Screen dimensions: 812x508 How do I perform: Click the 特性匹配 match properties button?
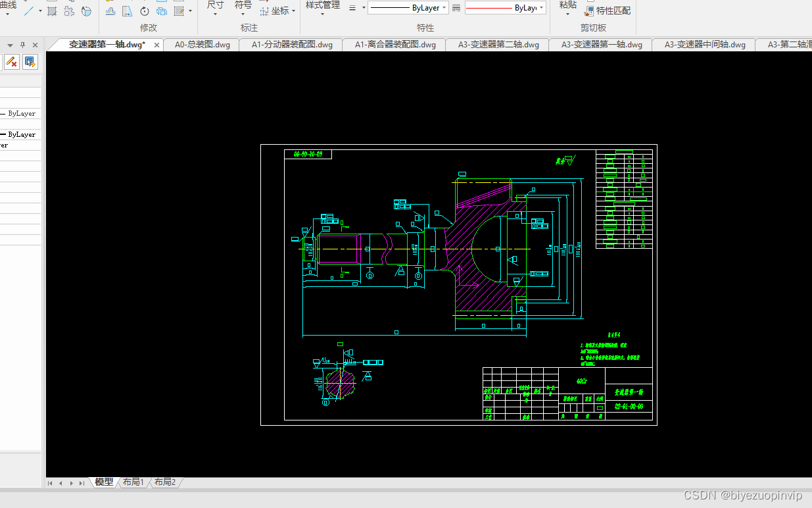coord(608,11)
